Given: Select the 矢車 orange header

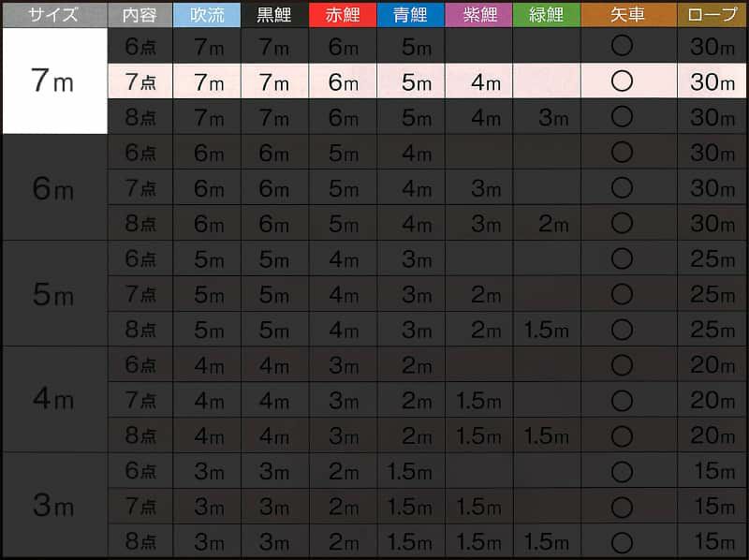Looking at the screenshot, I should pos(628,15).
